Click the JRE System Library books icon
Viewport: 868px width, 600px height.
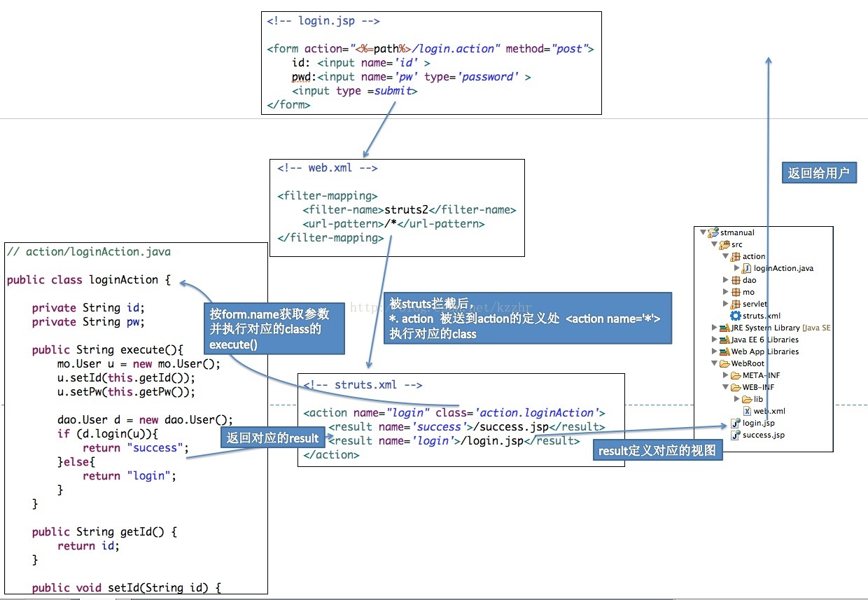[x=724, y=328]
